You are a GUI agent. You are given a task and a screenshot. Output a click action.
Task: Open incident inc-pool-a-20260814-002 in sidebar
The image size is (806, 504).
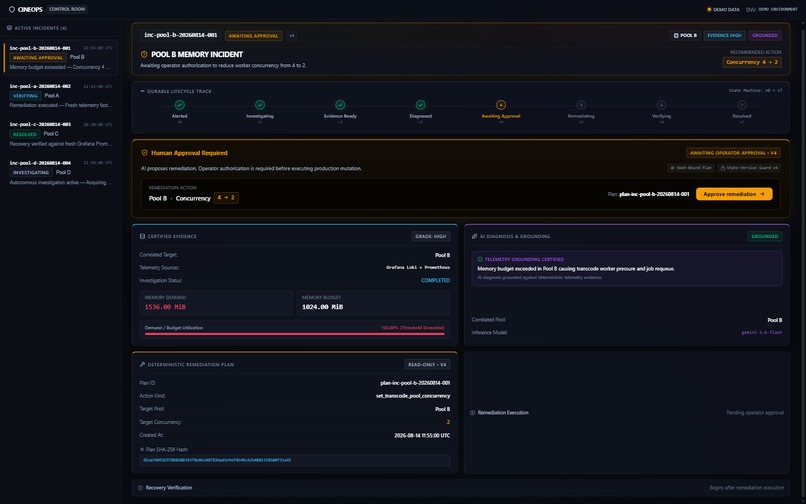pyautogui.click(x=61, y=96)
